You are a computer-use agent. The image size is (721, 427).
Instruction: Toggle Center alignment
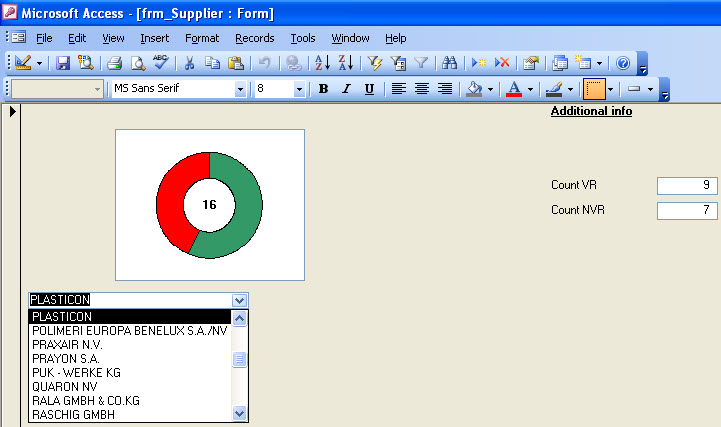coord(422,89)
